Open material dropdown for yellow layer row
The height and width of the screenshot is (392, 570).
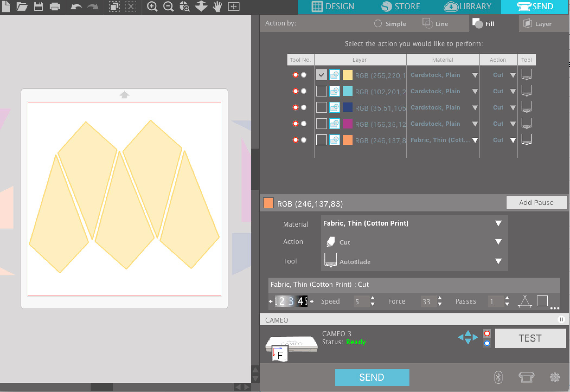click(x=475, y=75)
